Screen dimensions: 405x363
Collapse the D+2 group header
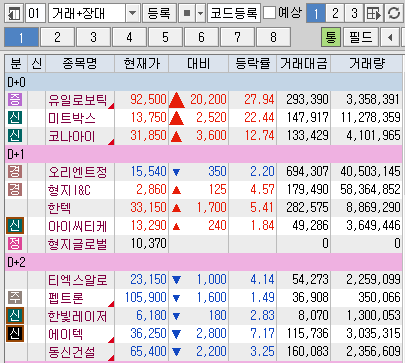(203, 262)
